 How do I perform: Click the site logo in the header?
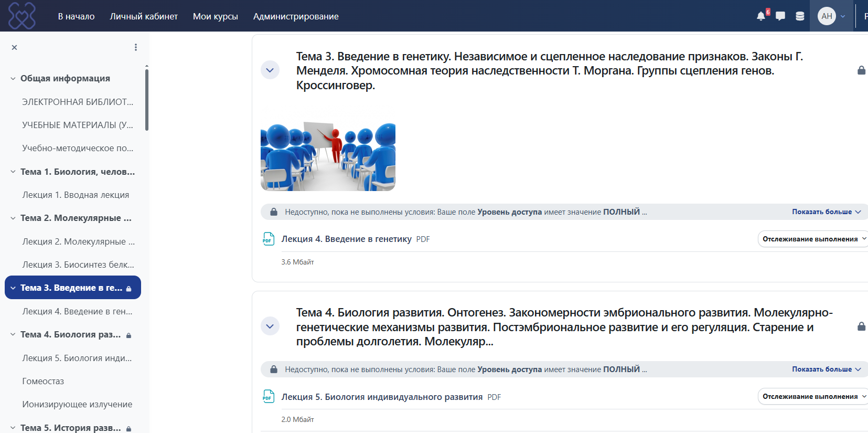pos(22,16)
